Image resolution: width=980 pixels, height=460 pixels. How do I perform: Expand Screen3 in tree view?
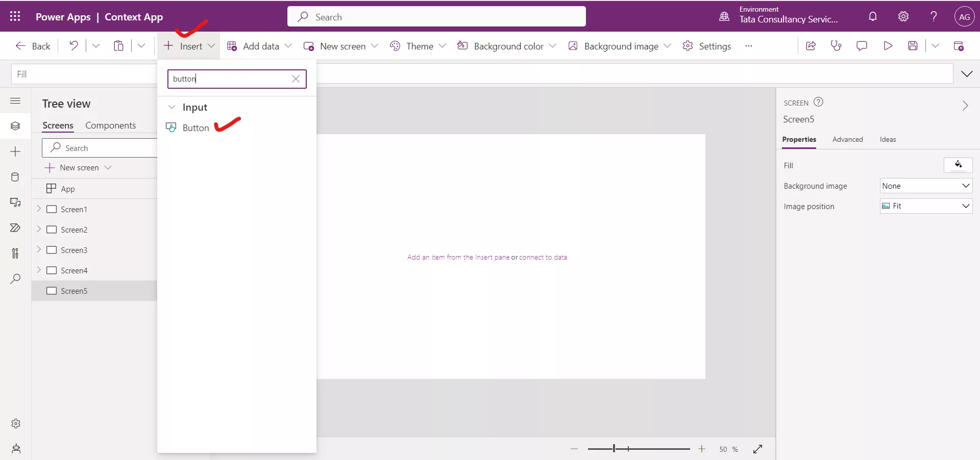(x=39, y=249)
